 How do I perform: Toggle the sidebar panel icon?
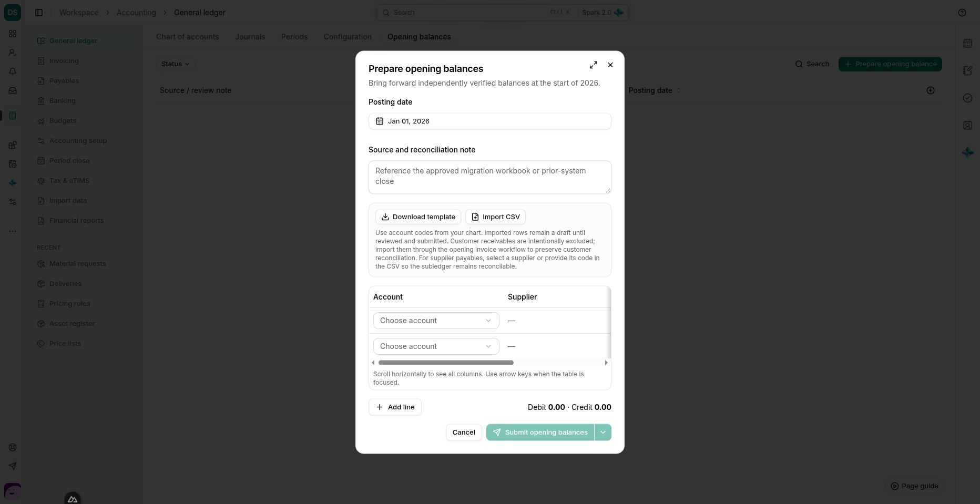click(x=39, y=13)
